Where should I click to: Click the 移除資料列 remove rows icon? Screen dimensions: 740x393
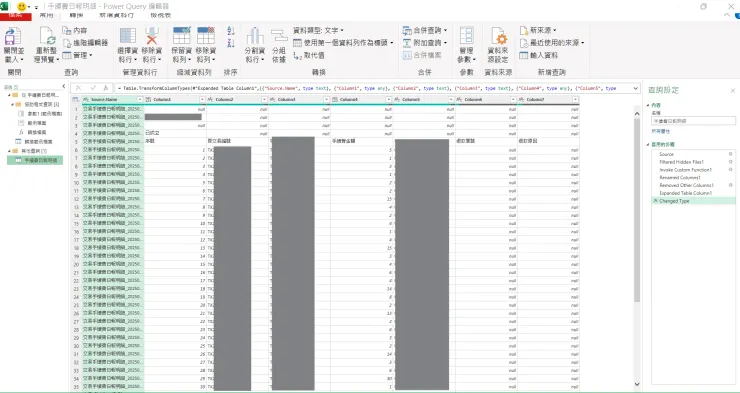(x=206, y=36)
